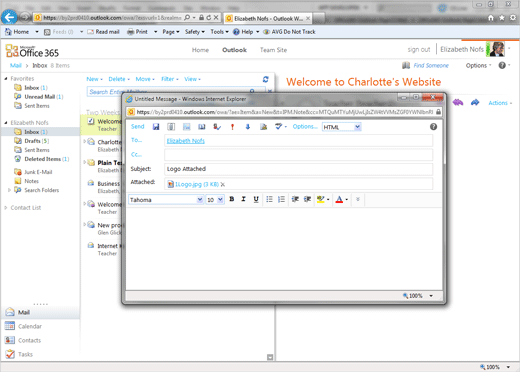Toggle italic formatting
520x372 pixels.
244,199
